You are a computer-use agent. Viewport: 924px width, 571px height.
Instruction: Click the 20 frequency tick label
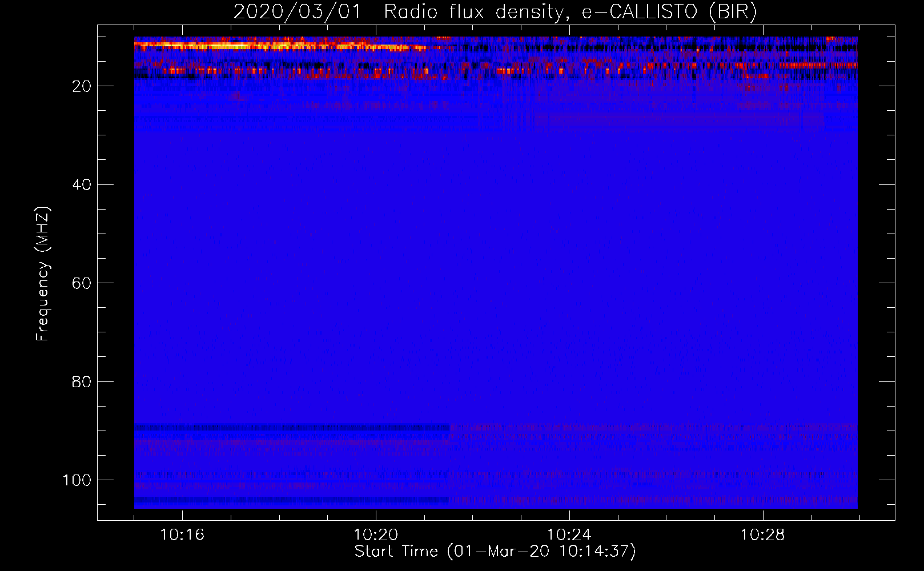pos(82,86)
